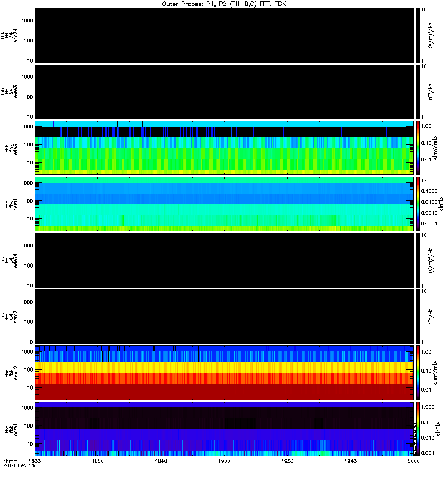Click the 1940 time axis label
Viewport: 448px width, 478px height.
[351, 461]
